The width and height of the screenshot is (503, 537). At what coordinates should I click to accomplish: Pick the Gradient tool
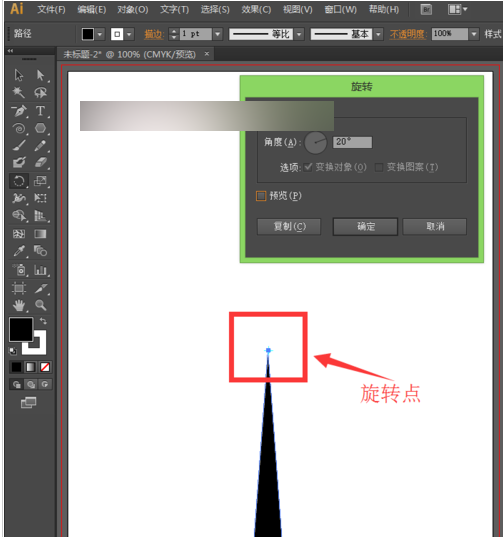pos(40,234)
